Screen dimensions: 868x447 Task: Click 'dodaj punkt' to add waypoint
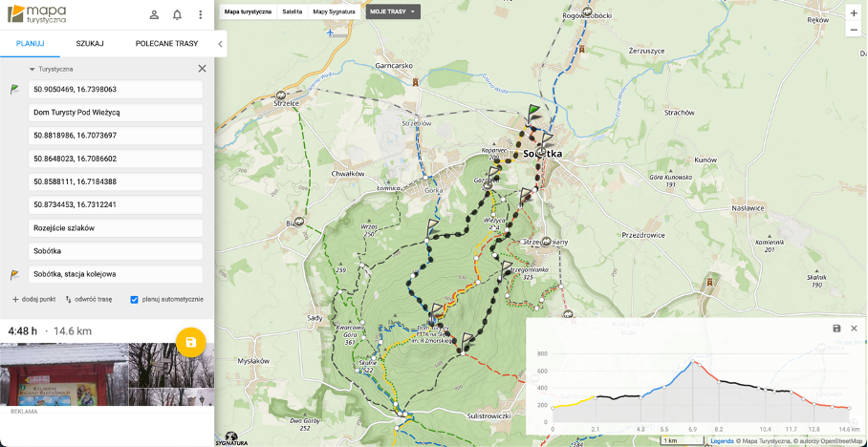(33, 299)
